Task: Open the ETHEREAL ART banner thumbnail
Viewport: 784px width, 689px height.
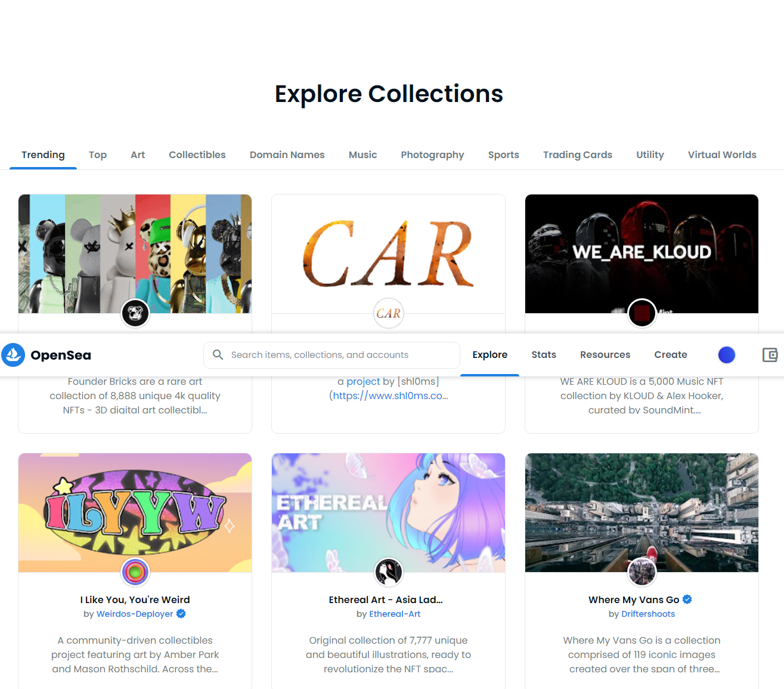Action: coord(389,512)
